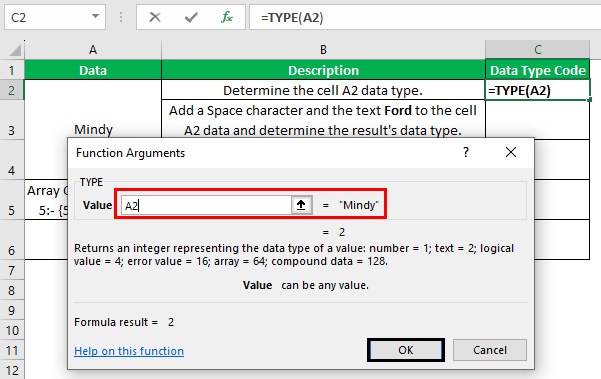Click the cell starting with Array
The width and height of the screenshot is (601, 379).
pos(46,200)
